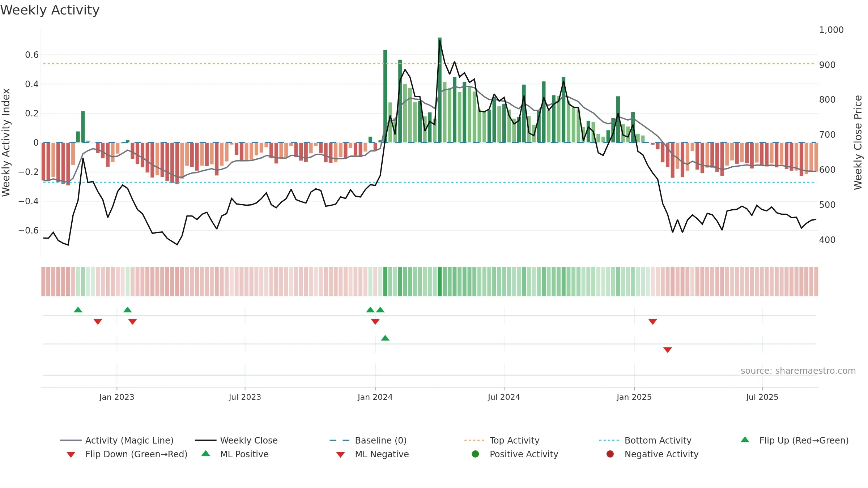Click the Jan 2023 axis label
The image size is (868, 488).
(x=117, y=397)
